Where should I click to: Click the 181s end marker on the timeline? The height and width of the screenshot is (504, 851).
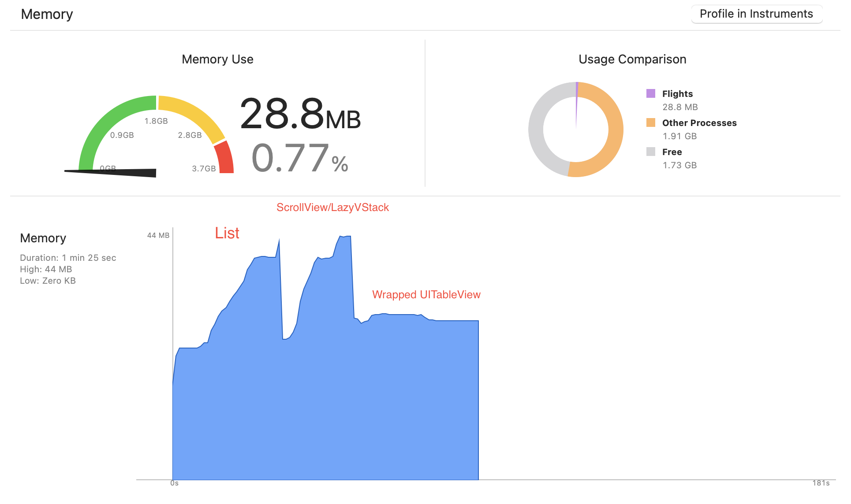(x=821, y=483)
